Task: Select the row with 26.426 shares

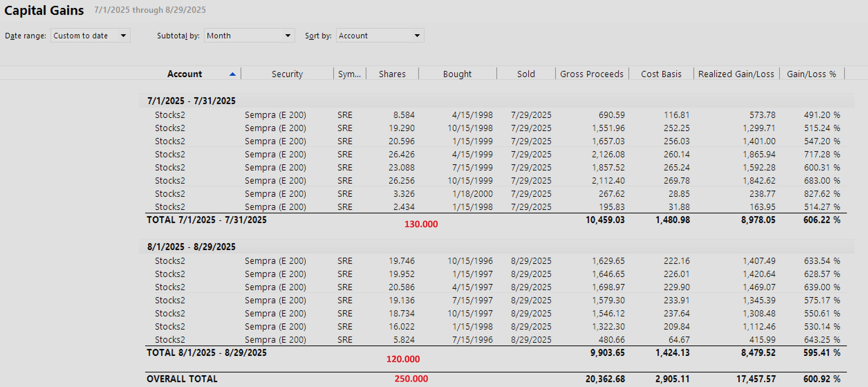Action: (401, 154)
